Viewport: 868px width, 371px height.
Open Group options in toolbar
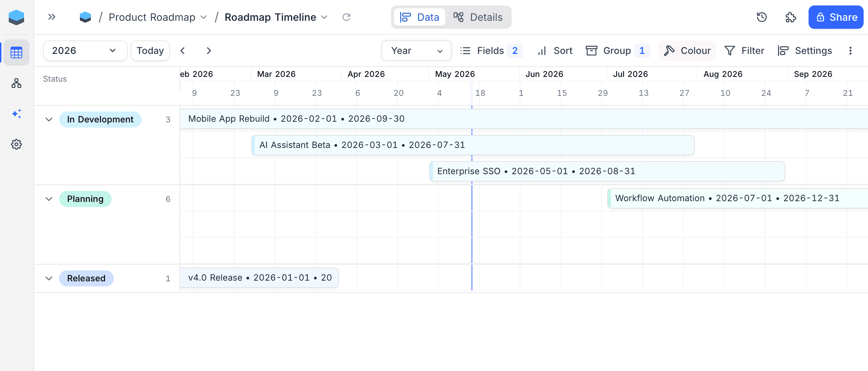[x=617, y=51]
